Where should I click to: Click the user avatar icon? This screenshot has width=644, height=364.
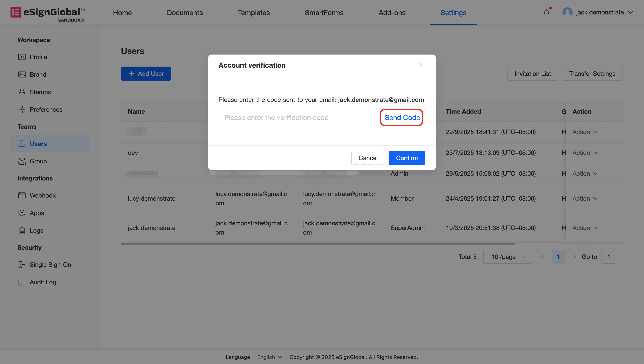pyautogui.click(x=567, y=12)
